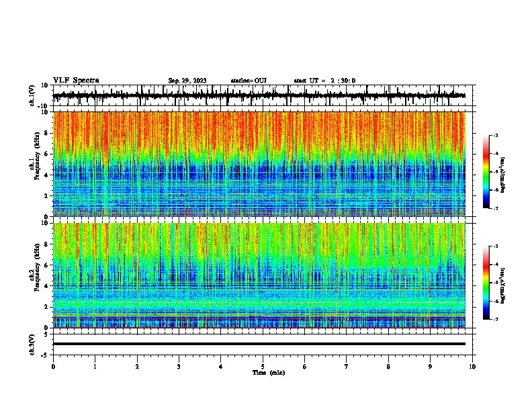Click the ch.2 spectrogram plot

point(259,275)
